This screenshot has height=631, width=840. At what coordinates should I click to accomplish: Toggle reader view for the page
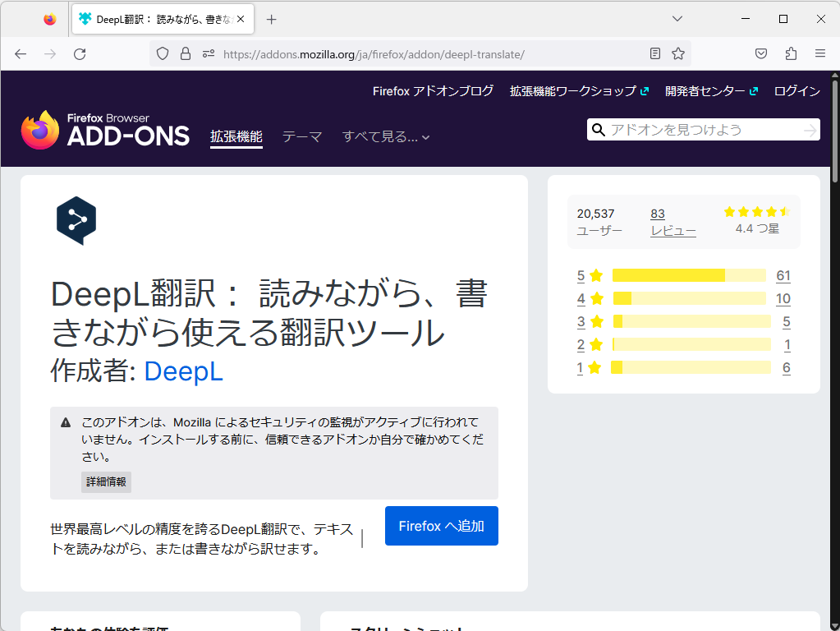(654, 53)
